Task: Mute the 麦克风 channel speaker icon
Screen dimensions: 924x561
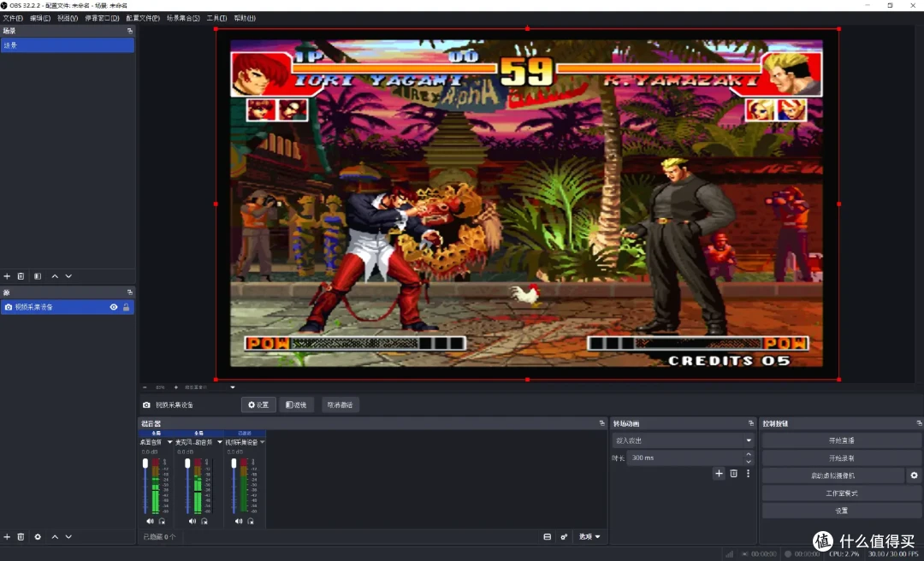Action: tap(192, 521)
